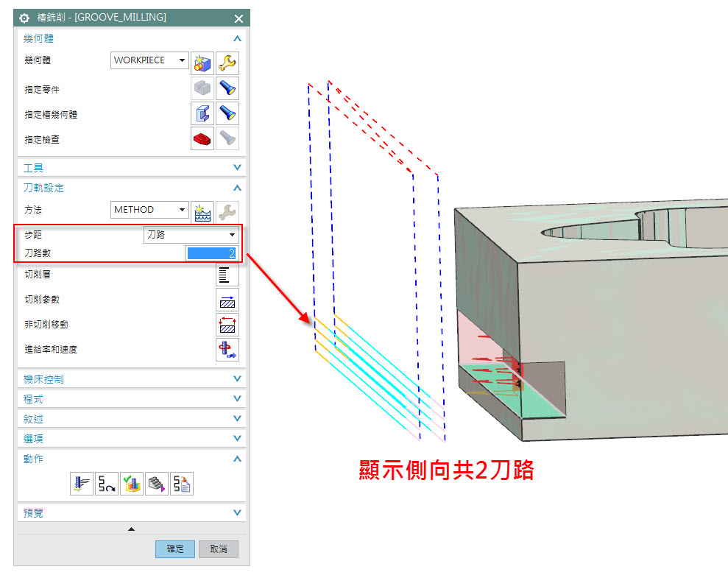Open the 幾何體 WORKPIECE dropdown
This screenshot has width=728, height=575.
[x=149, y=60]
